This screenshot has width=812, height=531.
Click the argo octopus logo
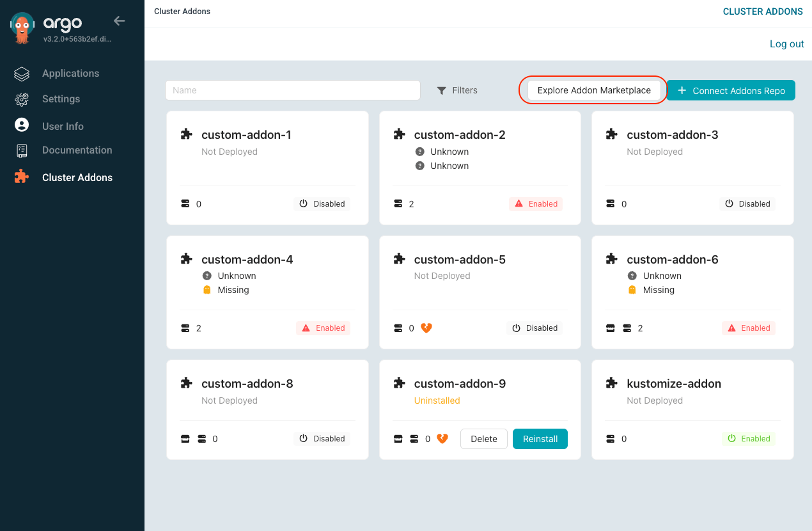tap(21, 27)
